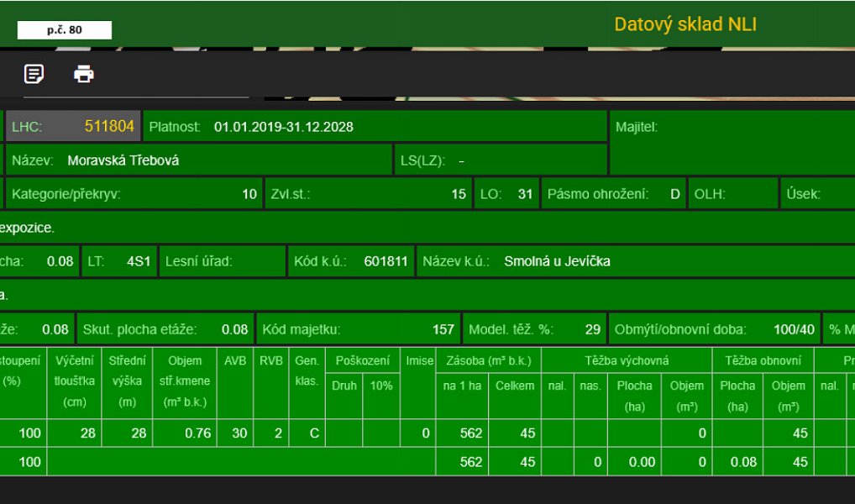Select the Platnost date range 01.01.2019-31.12.2028

284,127
